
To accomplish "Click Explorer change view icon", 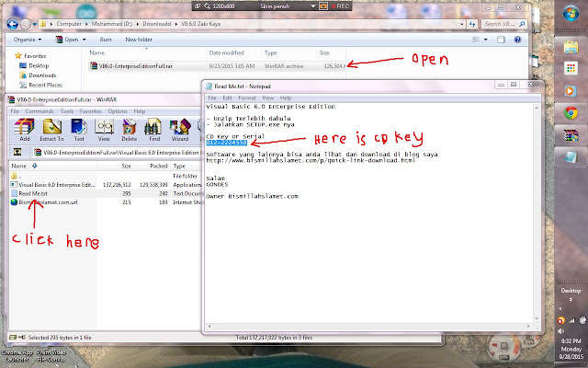I will (476, 40).
